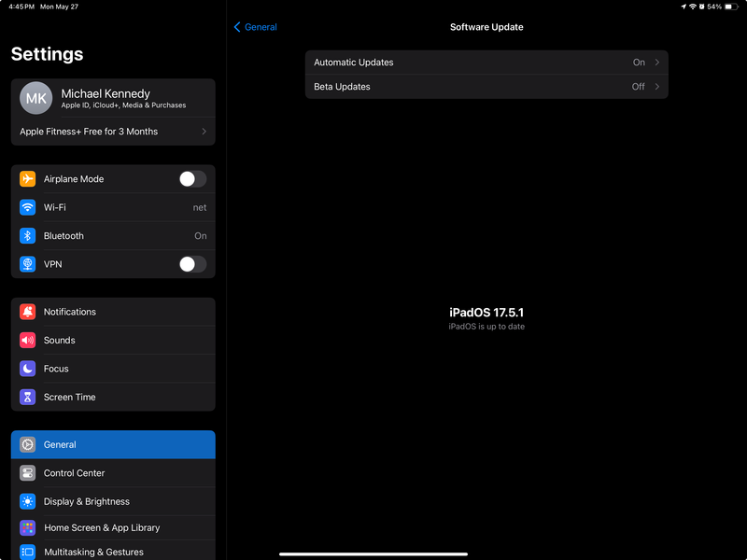Open Bluetooth settings showing On
Image resolution: width=747 pixels, height=560 pixels.
113,236
